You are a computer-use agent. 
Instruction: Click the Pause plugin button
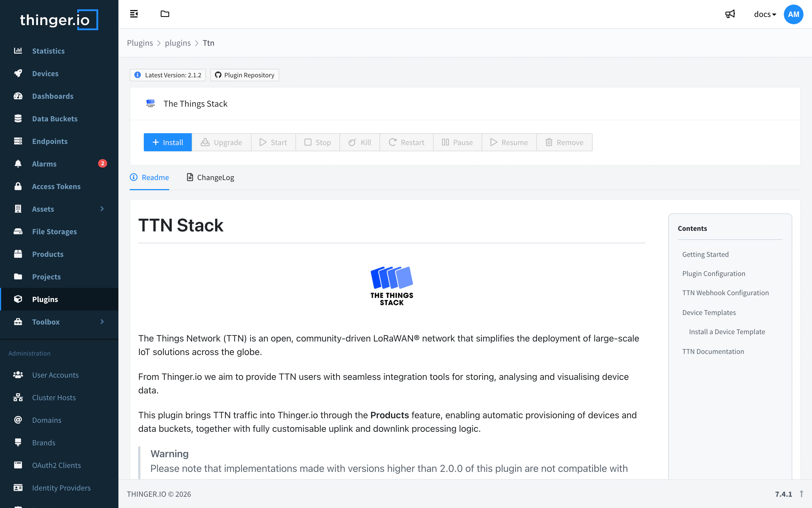[x=457, y=142]
